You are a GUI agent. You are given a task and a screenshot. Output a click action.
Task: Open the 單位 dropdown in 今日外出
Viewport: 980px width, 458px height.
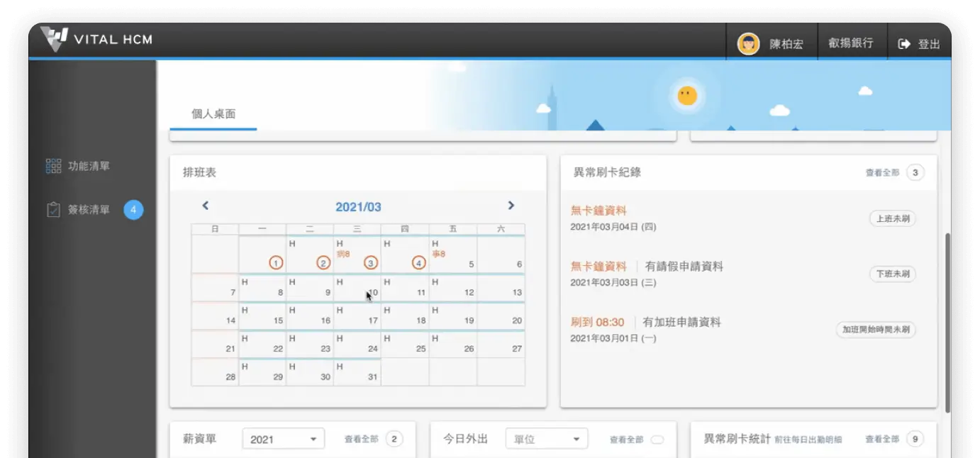pyautogui.click(x=547, y=439)
